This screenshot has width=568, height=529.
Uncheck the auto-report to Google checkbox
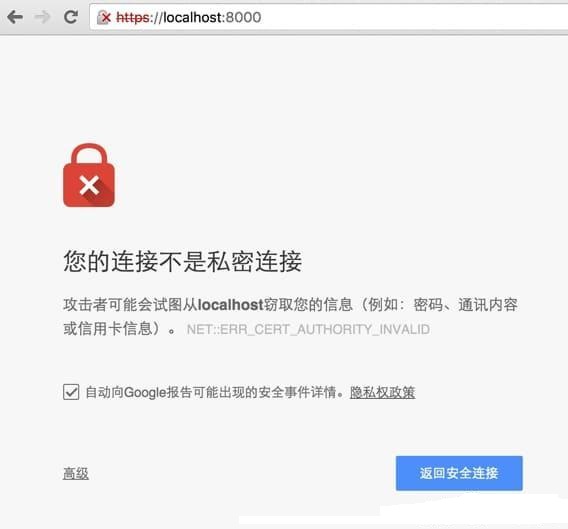point(71,392)
